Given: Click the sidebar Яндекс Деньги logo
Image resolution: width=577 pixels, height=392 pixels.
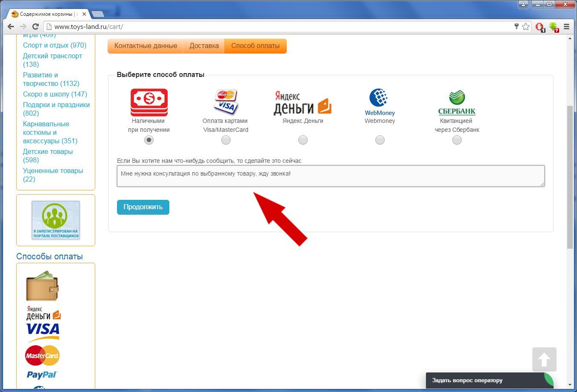Looking at the screenshot, I should pos(43,312).
